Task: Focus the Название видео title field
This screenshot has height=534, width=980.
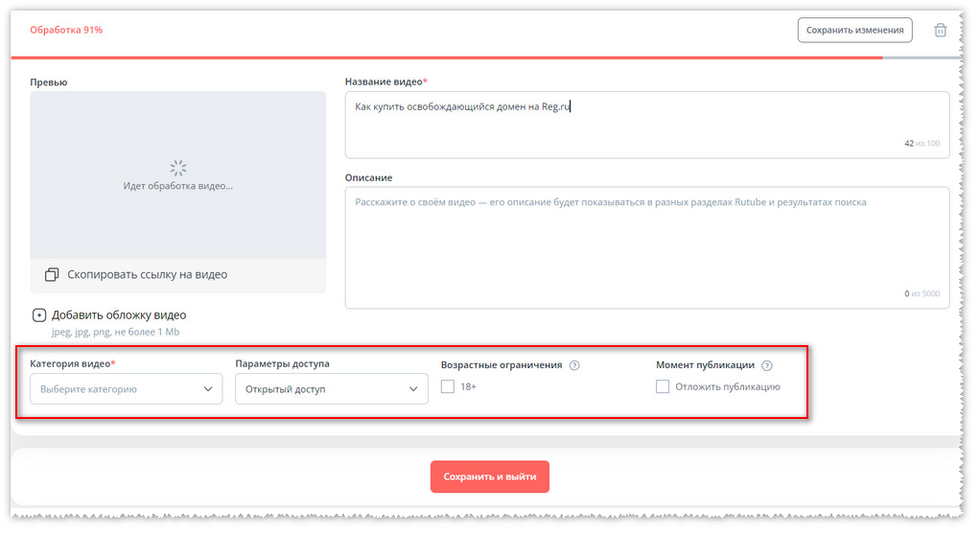Action: (646, 125)
